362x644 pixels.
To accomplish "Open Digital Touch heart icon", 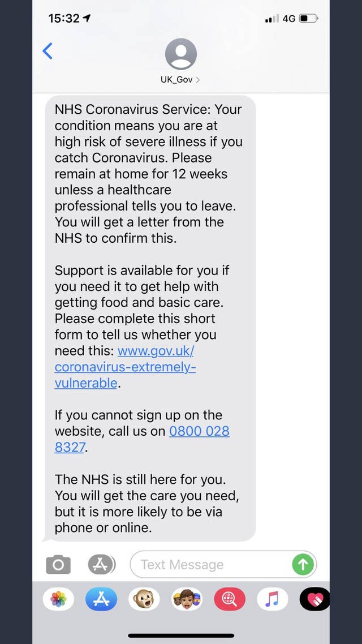I will pyautogui.click(x=314, y=599).
